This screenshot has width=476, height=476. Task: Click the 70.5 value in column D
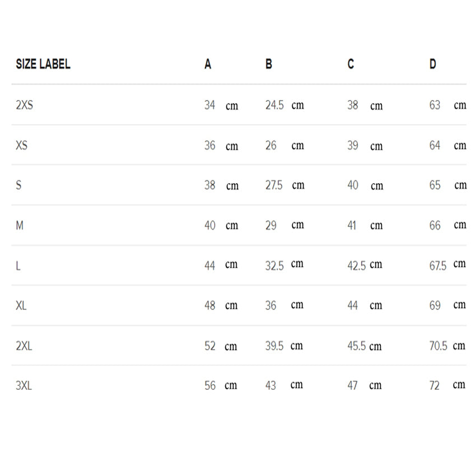click(438, 346)
